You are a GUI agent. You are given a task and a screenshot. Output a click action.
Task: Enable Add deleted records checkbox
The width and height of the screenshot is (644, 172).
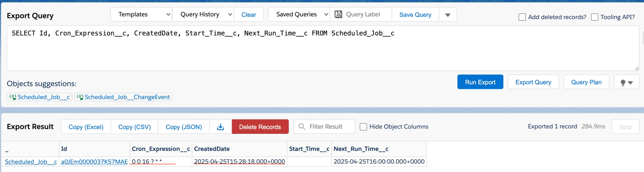pos(522,17)
